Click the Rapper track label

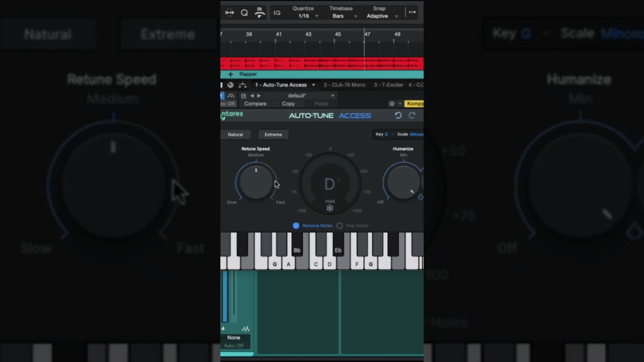click(248, 74)
